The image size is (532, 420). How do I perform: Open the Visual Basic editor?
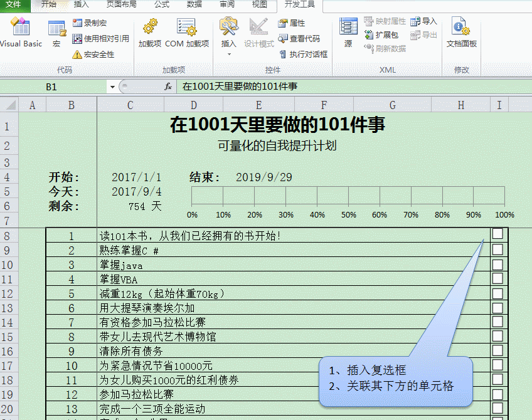(x=21, y=33)
